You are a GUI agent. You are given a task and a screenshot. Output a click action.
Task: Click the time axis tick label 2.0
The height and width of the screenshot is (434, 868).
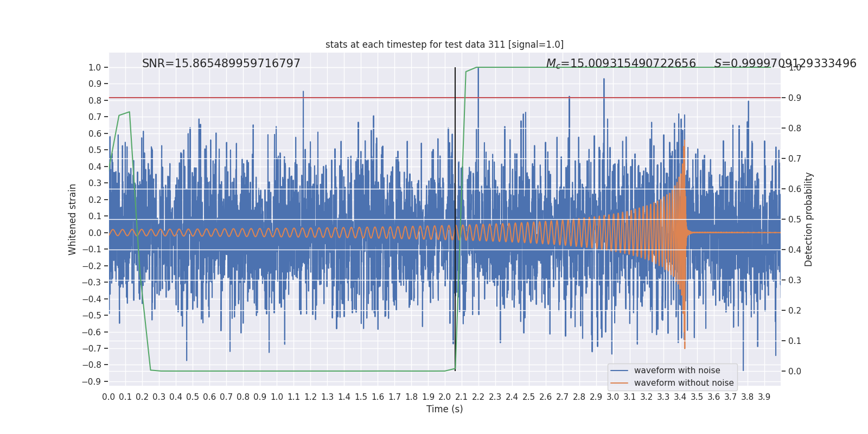point(445,397)
